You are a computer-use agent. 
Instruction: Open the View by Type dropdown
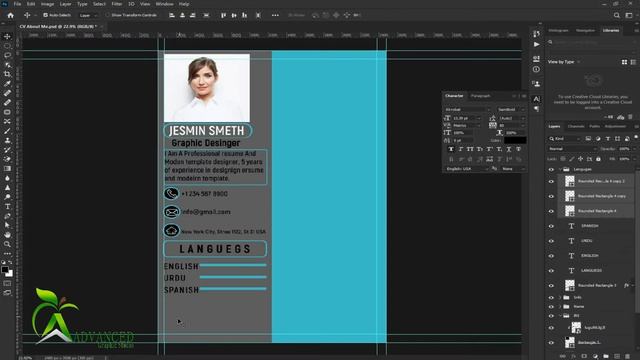tap(564, 62)
